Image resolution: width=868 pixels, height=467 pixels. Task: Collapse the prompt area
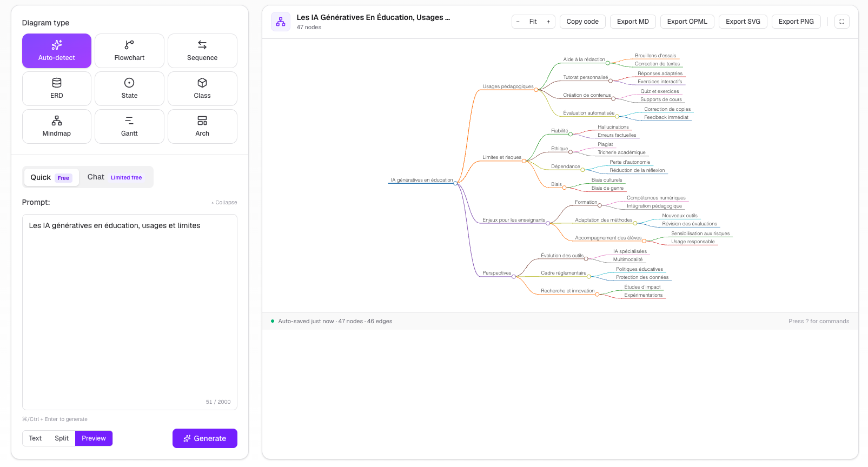tap(224, 203)
